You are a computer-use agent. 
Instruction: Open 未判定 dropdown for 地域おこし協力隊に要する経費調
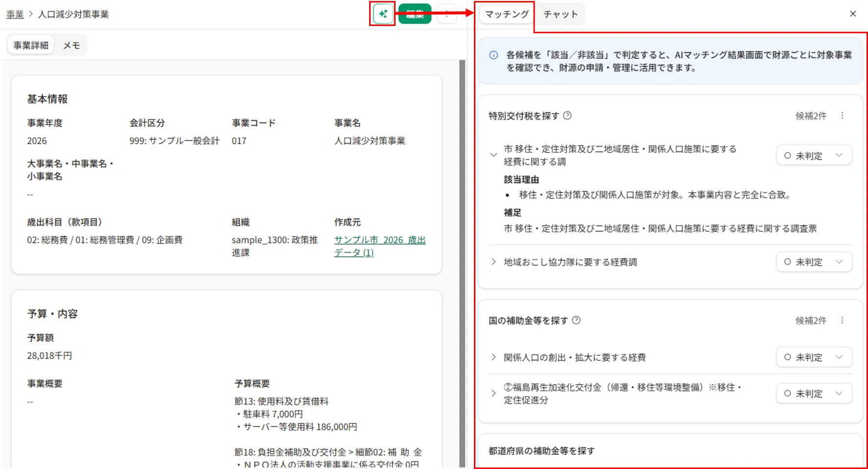(814, 262)
